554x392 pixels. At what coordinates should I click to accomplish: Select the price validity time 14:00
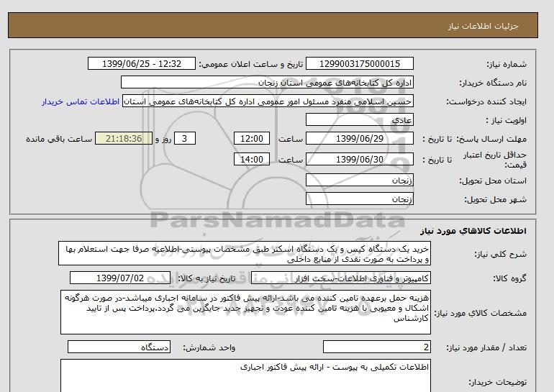(254, 160)
